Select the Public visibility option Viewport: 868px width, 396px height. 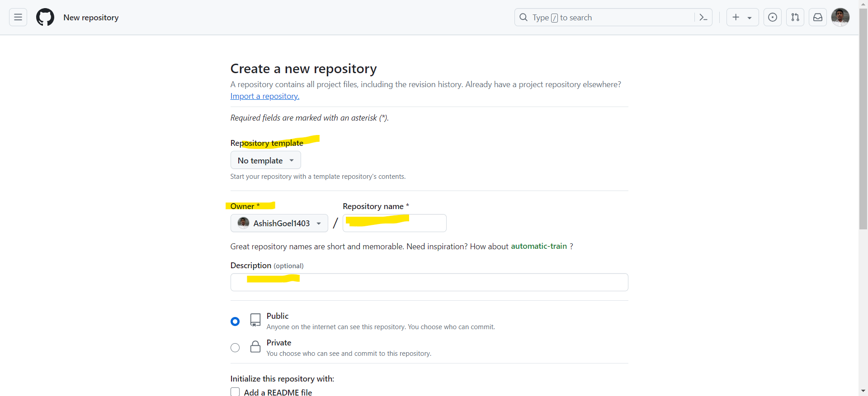[x=235, y=321]
